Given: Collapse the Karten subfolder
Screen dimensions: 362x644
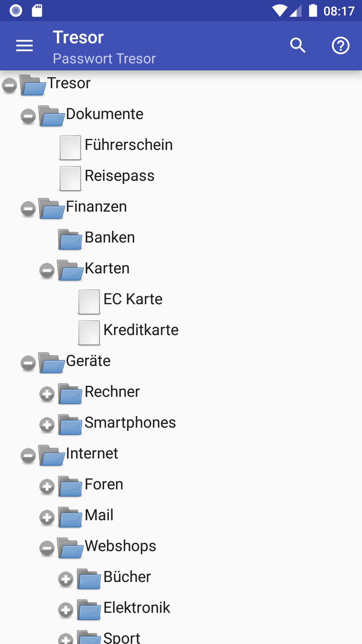Looking at the screenshot, I should (47, 271).
